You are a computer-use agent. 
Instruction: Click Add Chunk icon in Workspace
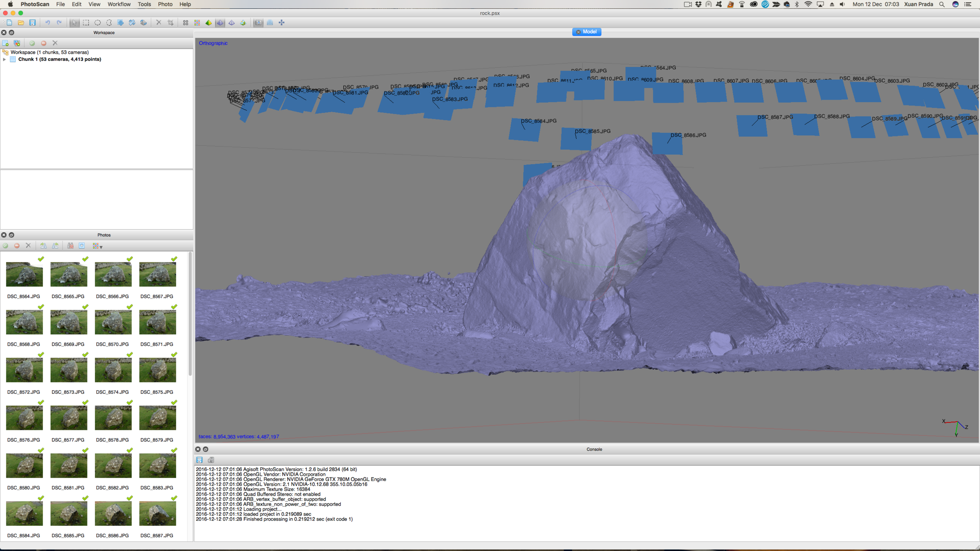(5, 43)
